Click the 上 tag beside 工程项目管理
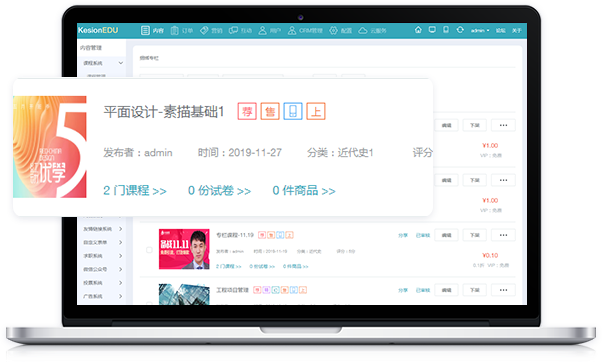The width and height of the screenshot is (602, 362). click(x=303, y=290)
